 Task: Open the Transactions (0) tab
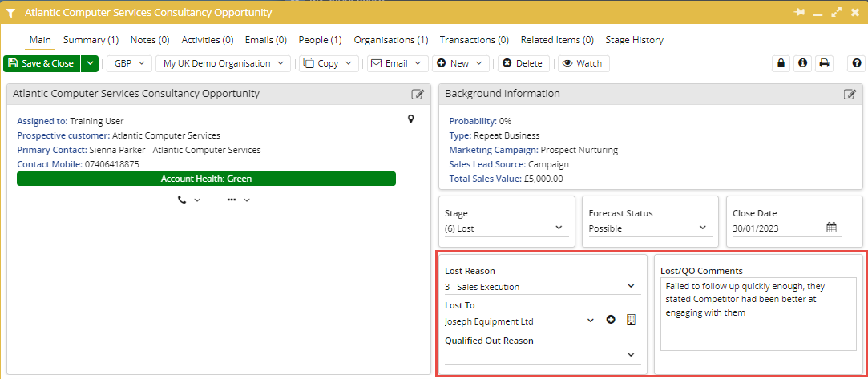[474, 39]
